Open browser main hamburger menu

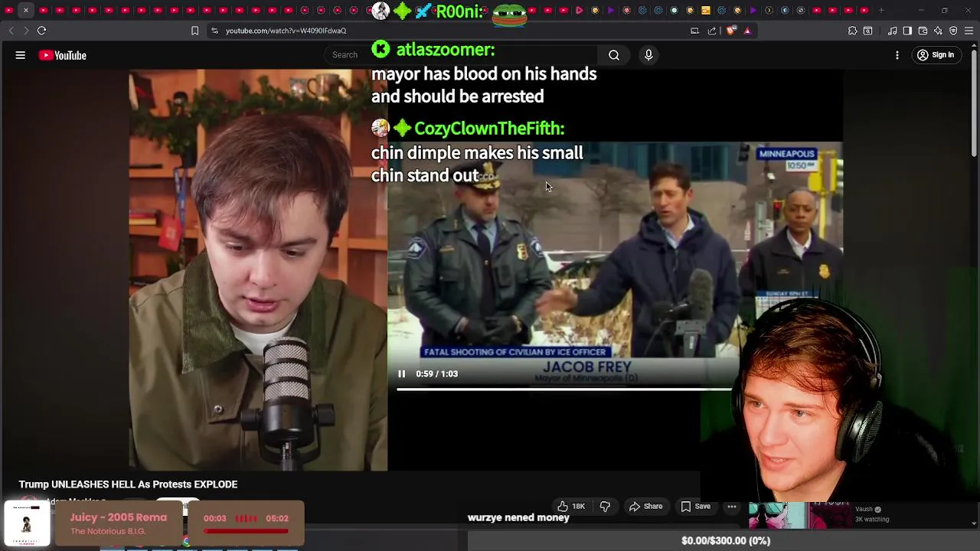click(x=969, y=31)
